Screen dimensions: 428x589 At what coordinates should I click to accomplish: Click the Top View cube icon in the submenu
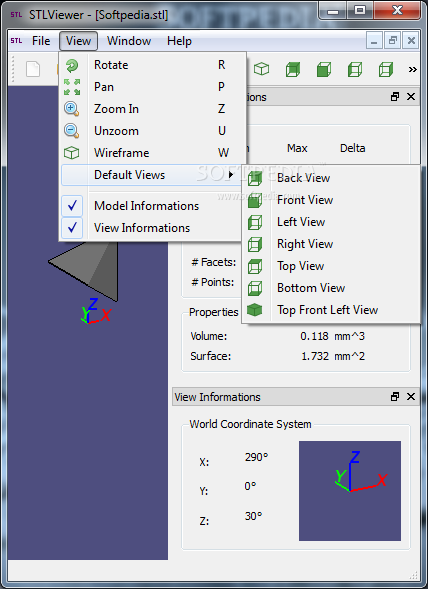(x=255, y=266)
